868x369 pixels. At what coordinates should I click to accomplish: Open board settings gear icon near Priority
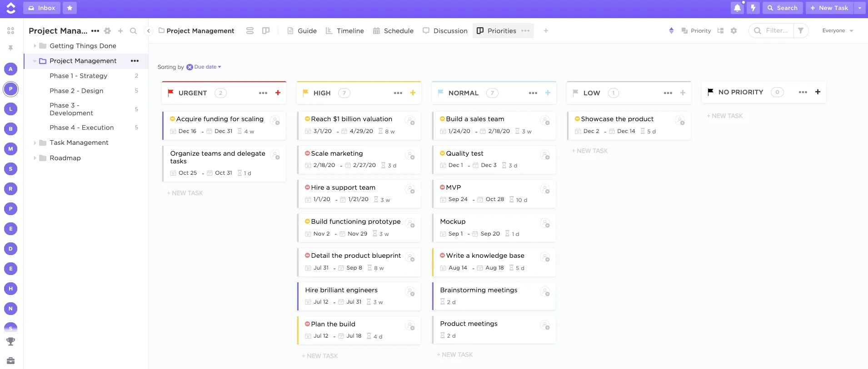click(x=733, y=30)
